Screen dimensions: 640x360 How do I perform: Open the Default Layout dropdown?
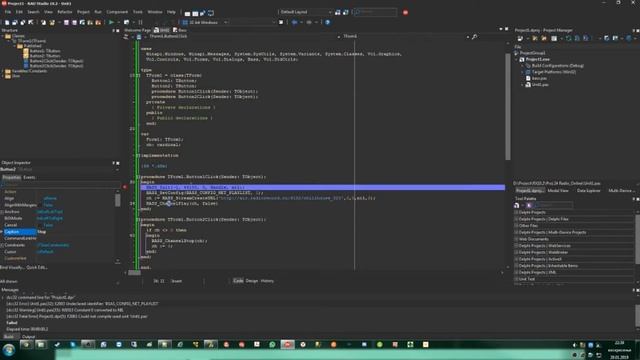click(305, 12)
